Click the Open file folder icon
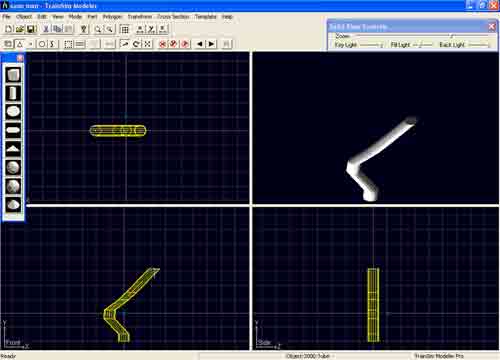 (20, 29)
